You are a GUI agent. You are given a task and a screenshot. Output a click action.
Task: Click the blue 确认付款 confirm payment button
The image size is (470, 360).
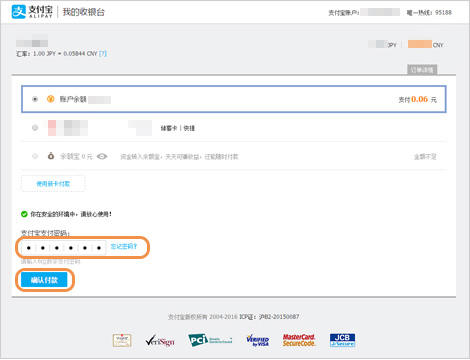click(44, 280)
